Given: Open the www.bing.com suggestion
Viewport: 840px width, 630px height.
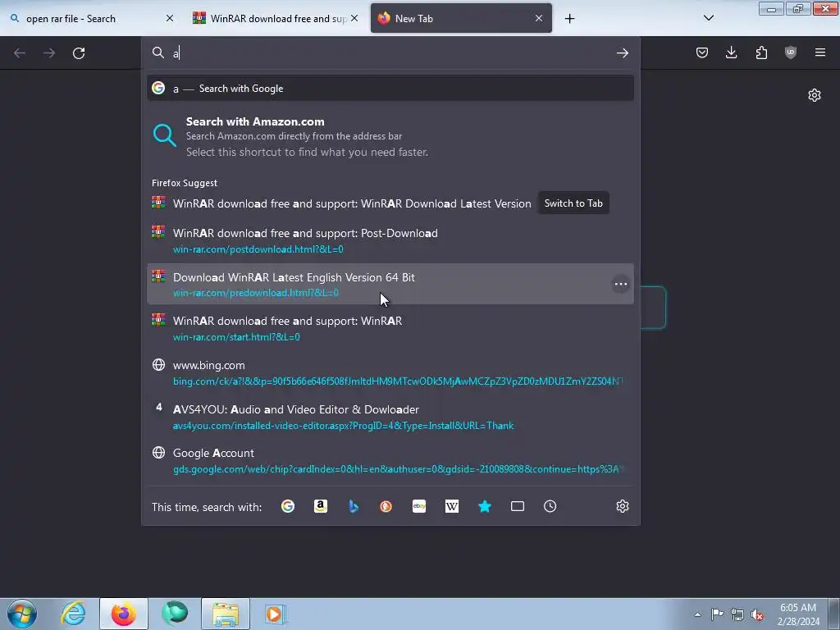Looking at the screenshot, I should click(390, 373).
